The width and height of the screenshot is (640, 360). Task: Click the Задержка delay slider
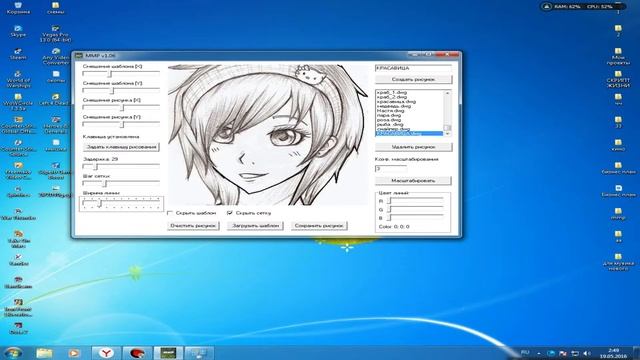click(121, 167)
